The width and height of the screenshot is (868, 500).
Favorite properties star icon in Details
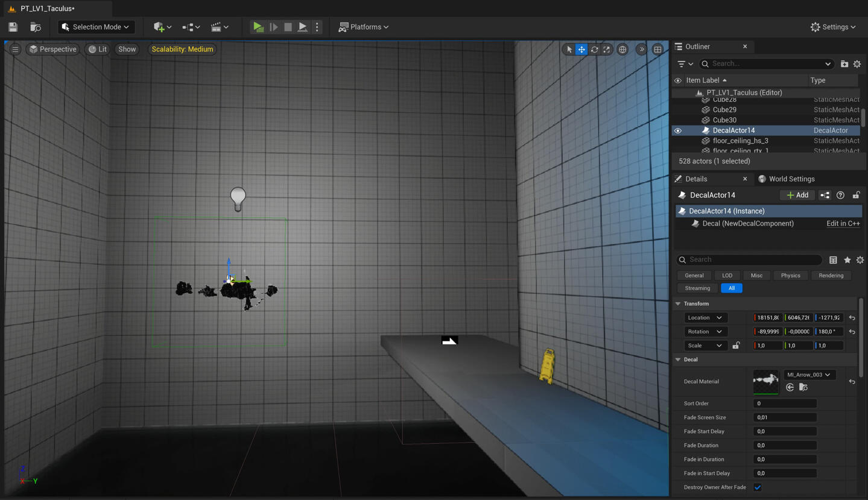coord(847,260)
